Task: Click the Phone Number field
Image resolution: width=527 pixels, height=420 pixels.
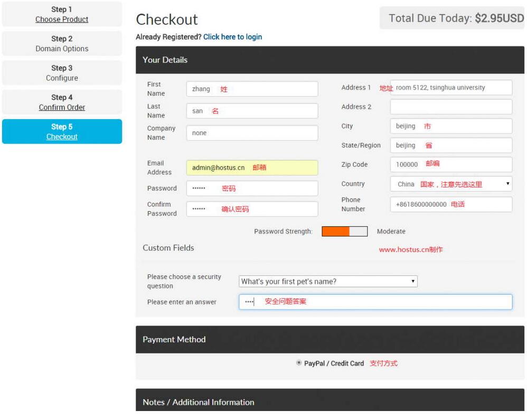Action: click(451, 204)
